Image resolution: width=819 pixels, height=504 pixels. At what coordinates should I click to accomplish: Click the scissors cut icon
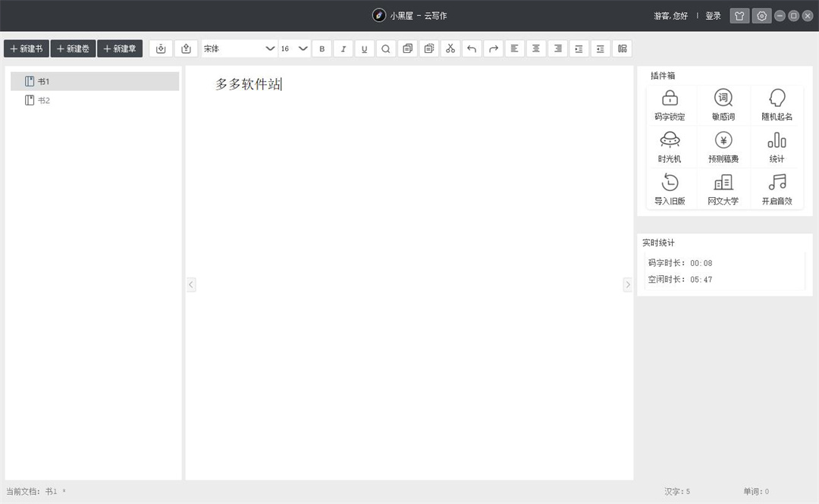point(450,49)
